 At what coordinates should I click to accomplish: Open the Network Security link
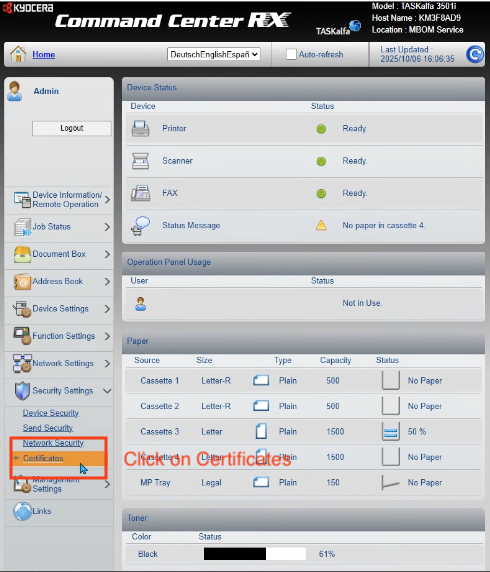53,443
